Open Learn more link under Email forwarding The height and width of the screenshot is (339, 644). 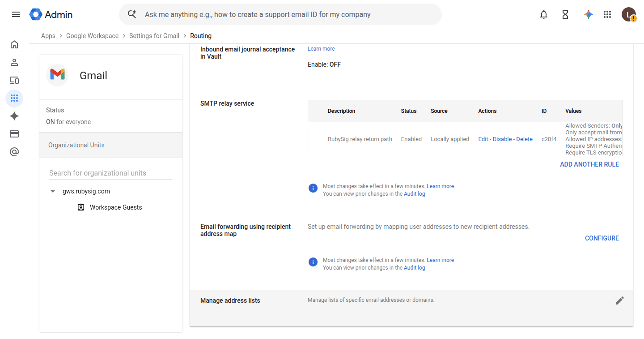coord(441,260)
